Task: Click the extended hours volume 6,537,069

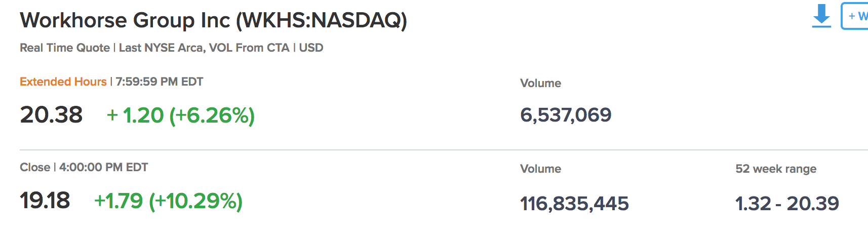Action: (566, 115)
